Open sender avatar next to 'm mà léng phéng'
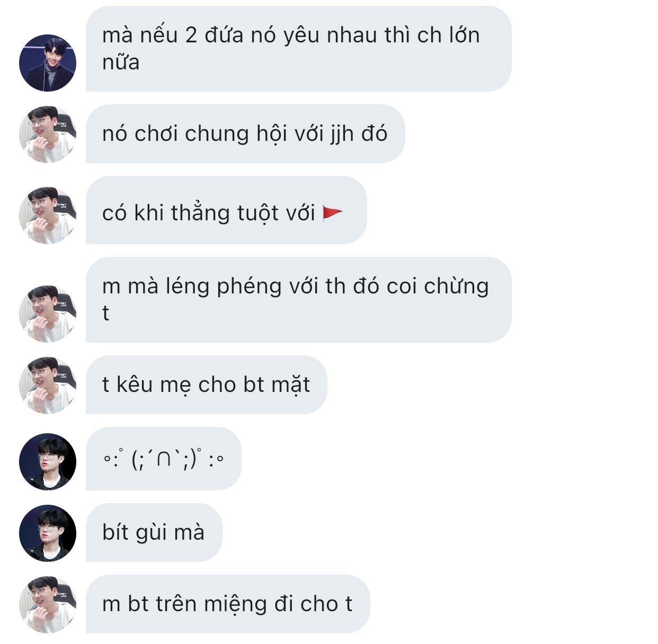Viewport: 658px width, 644px height. pyautogui.click(x=48, y=314)
